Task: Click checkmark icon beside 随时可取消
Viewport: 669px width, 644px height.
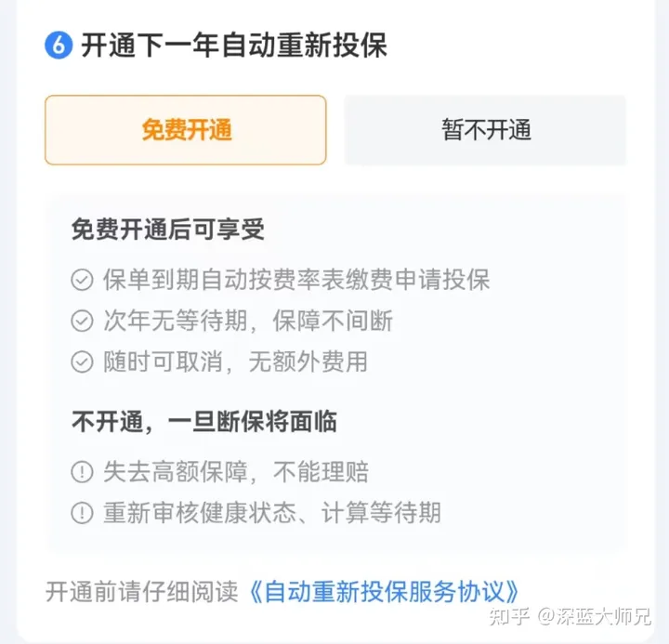Action: pyautogui.click(x=82, y=361)
